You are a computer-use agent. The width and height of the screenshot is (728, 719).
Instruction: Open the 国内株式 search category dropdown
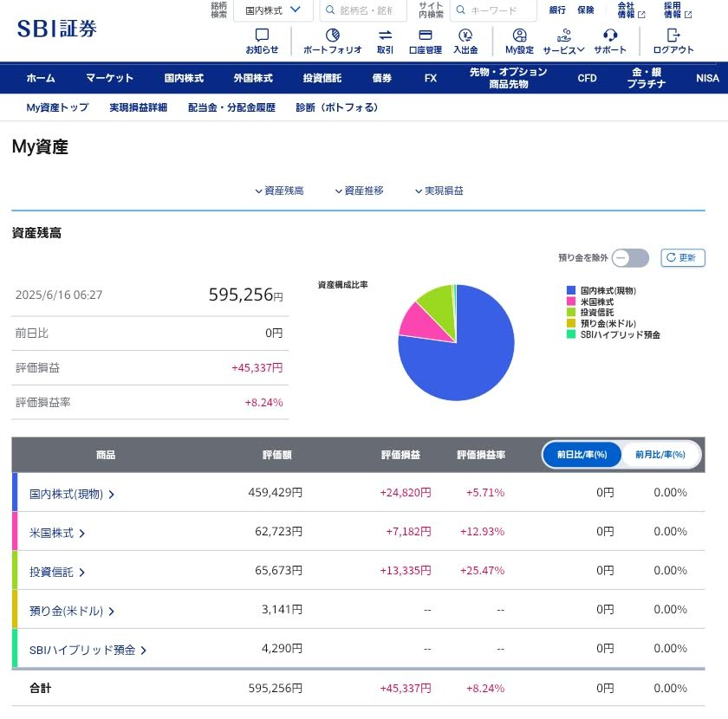click(273, 10)
